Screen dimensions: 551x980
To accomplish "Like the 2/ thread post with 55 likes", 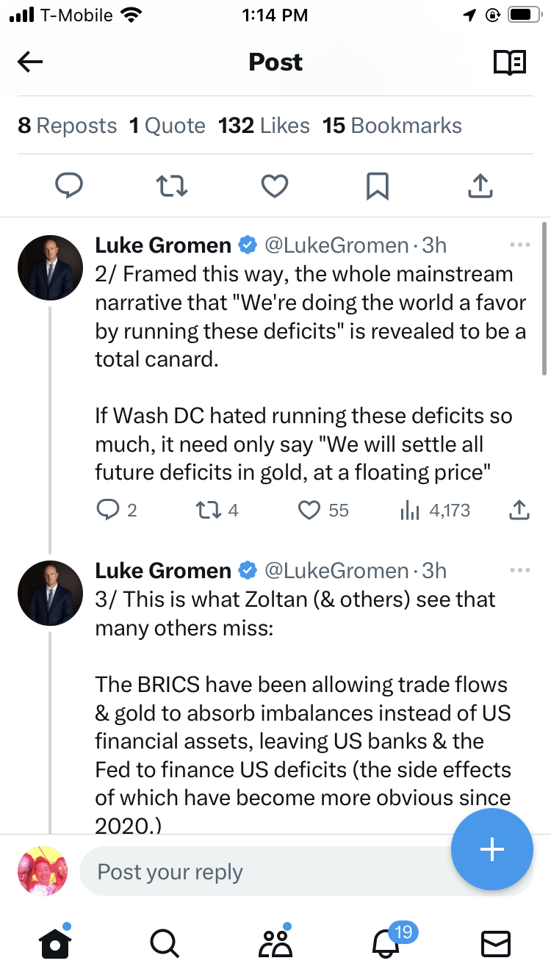I will click(309, 510).
